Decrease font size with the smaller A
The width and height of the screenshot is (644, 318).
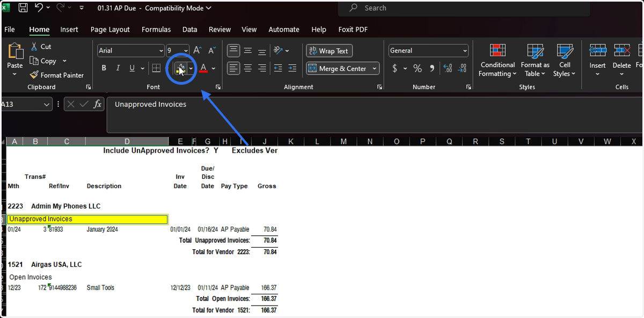coord(212,50)
